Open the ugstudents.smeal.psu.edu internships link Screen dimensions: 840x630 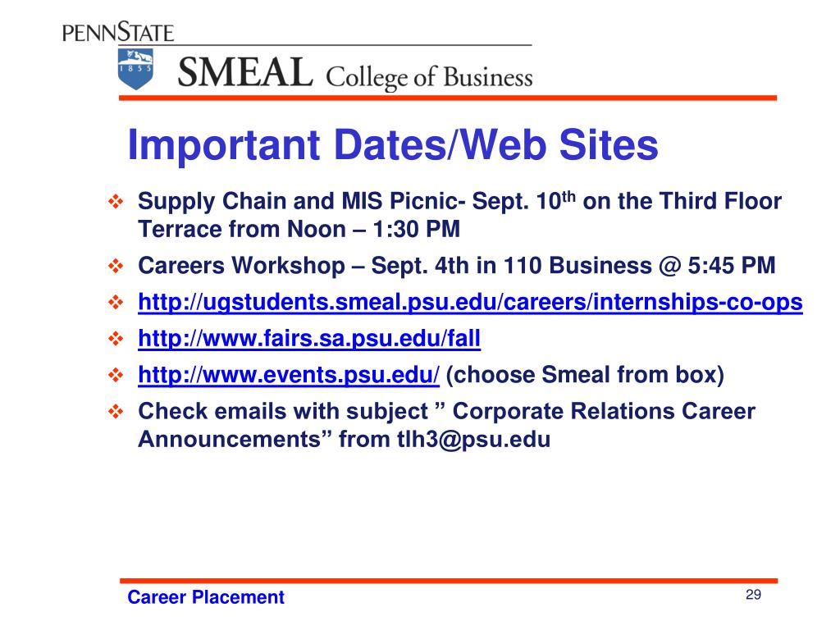(x=470, y=302)
